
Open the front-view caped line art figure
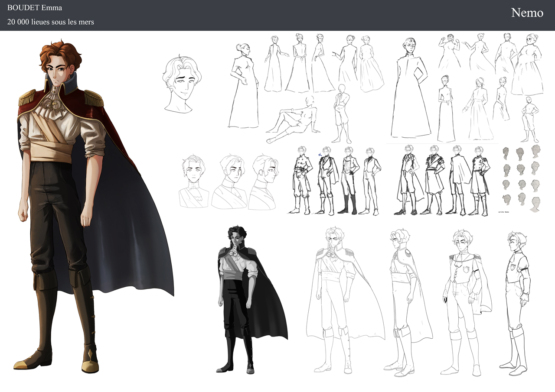(x=345, y=299)
